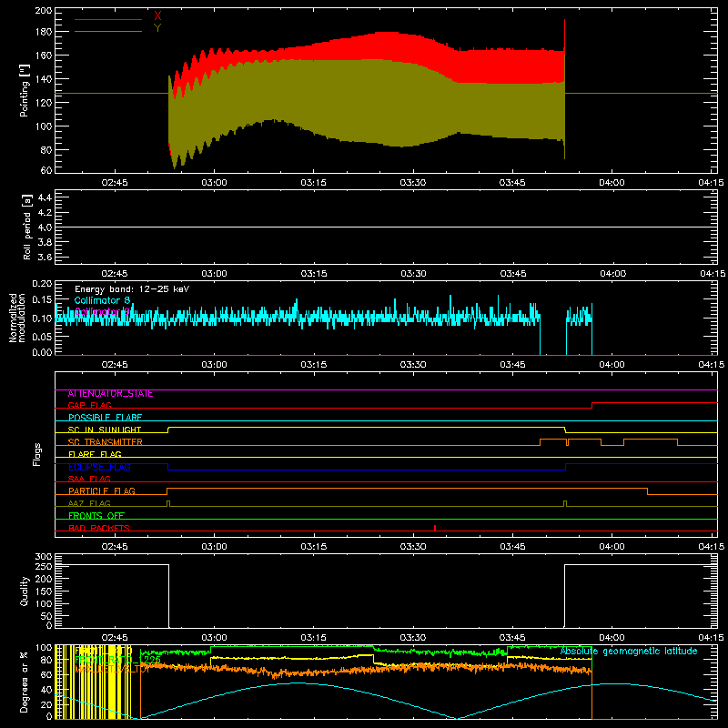Select the green FRONT_RATIO_1225 label

[118, 660]
